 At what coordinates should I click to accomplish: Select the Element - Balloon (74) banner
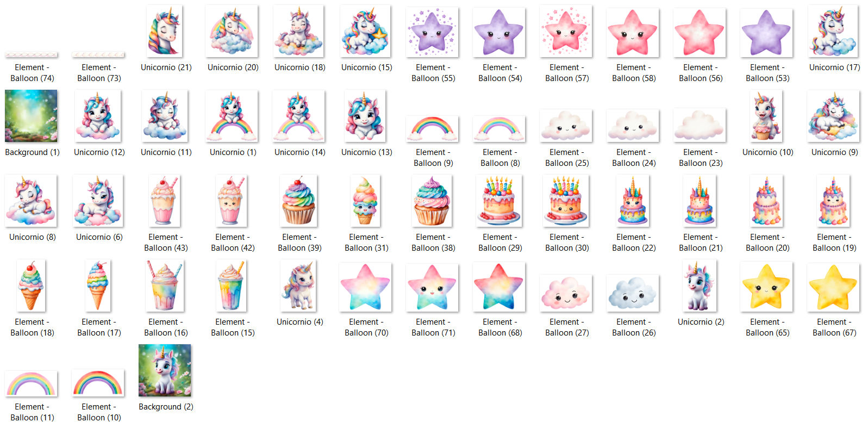coord(31,54)
